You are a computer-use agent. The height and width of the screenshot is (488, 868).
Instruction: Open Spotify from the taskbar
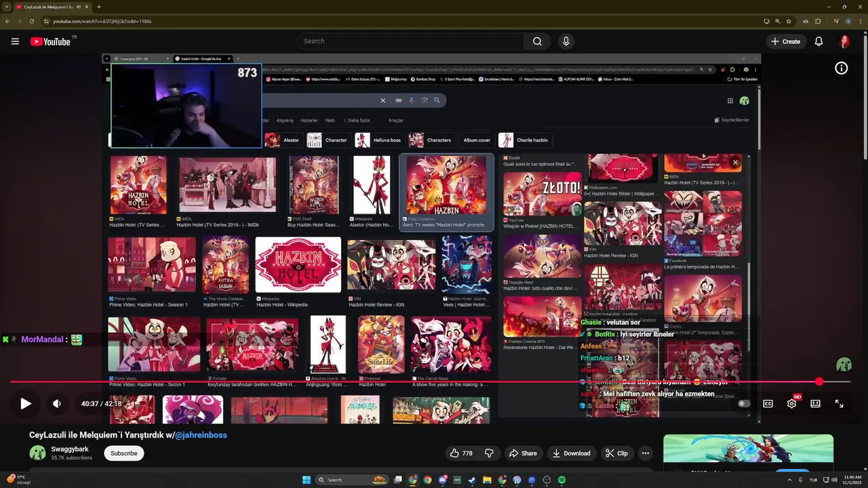coord(561,480)
